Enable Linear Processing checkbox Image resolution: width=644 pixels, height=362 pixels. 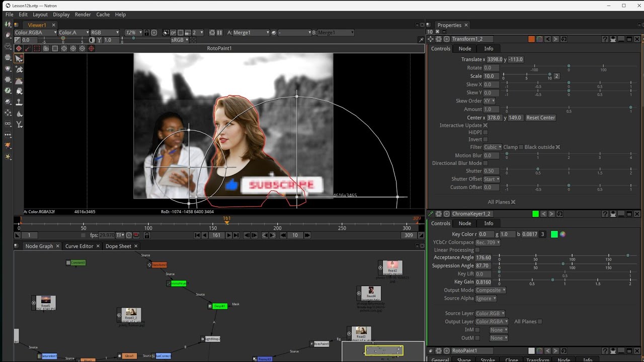coord(477,250)
